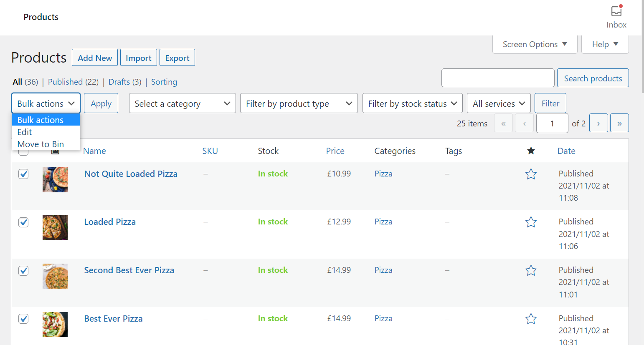The height and width of the screenshot is (345, 644).
Task: Choose "Move to Bin" from bulk actions
Action: coord(40,144)
